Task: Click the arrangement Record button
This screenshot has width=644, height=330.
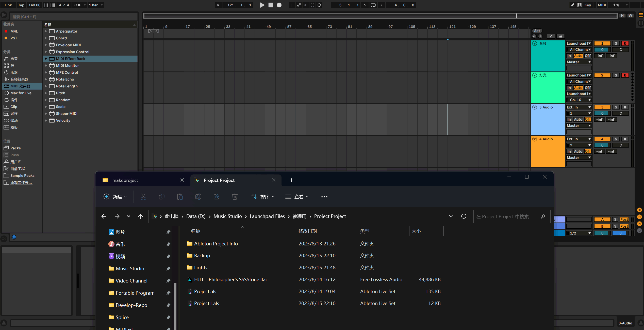Action: (x=279, y=5)
